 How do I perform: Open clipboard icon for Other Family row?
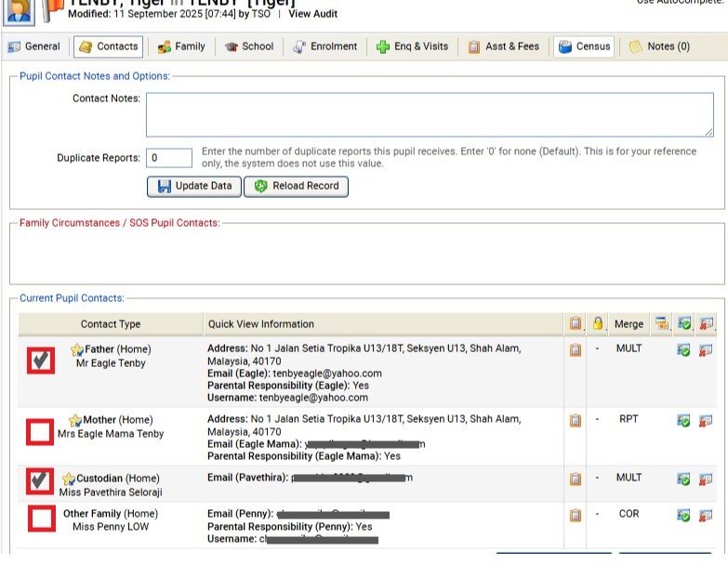point(576,515)
